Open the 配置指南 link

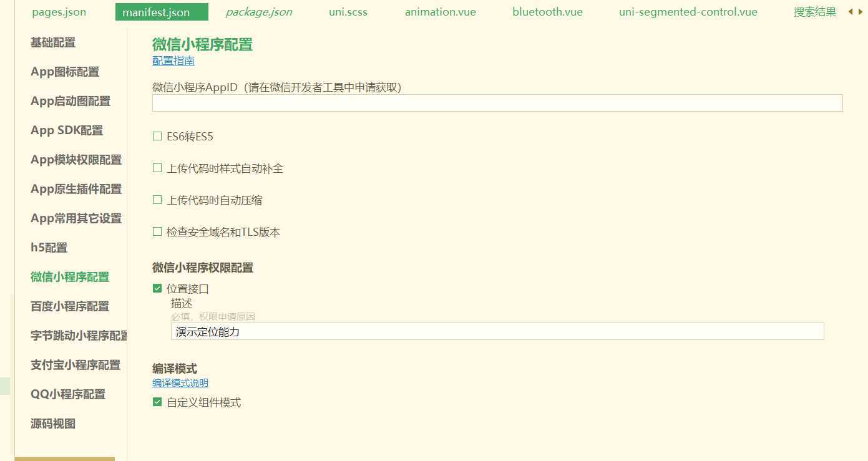[x=173, y=61]
